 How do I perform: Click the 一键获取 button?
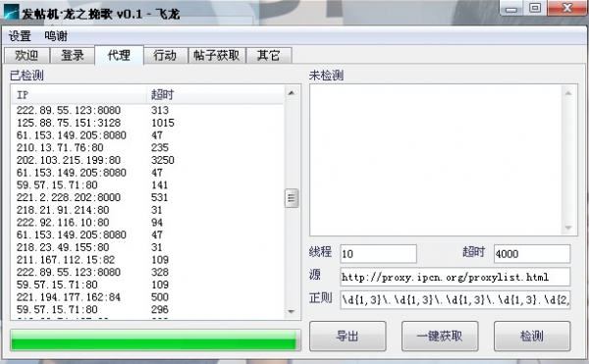tap(440, 336)
